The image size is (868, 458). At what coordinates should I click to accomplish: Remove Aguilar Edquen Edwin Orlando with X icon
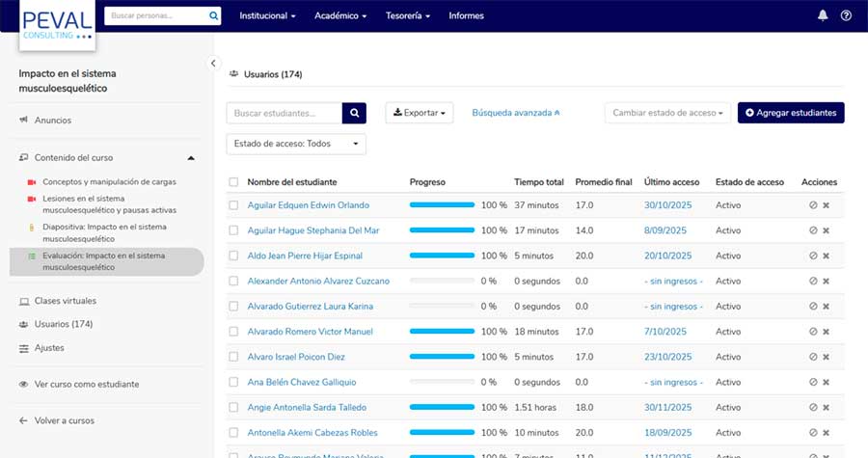[x=826, y=205]
